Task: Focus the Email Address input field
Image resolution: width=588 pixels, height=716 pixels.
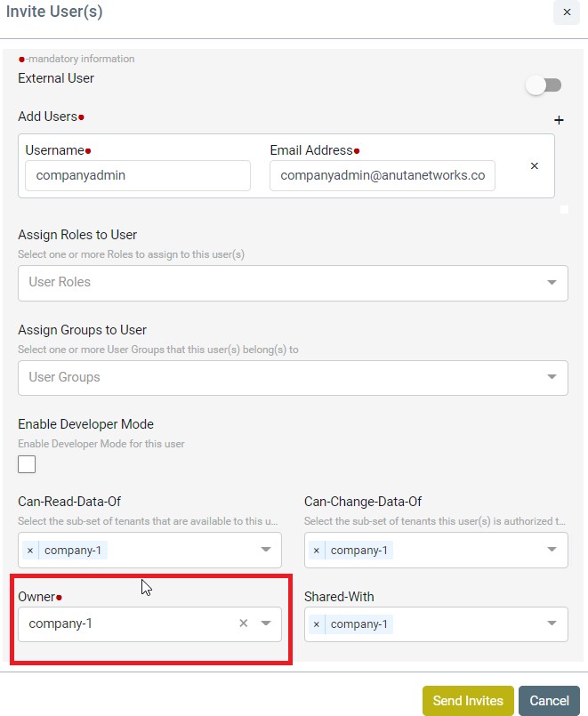Action: (x=383, y=175)
